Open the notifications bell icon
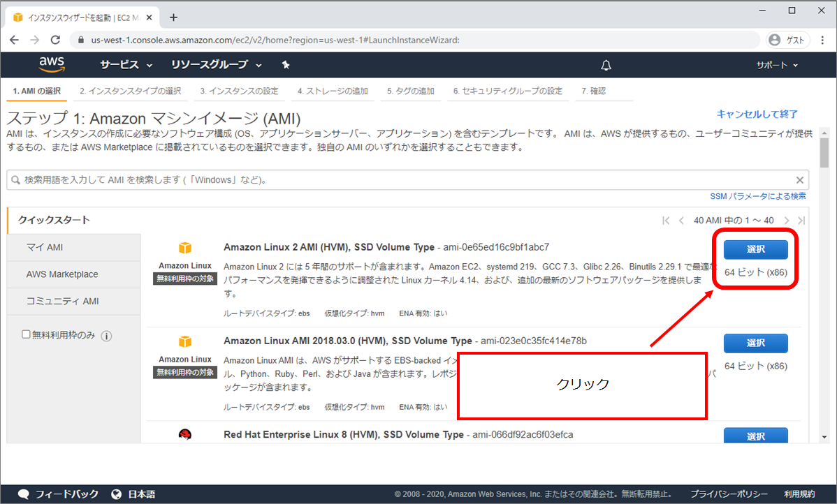 [x=606, y=65]
